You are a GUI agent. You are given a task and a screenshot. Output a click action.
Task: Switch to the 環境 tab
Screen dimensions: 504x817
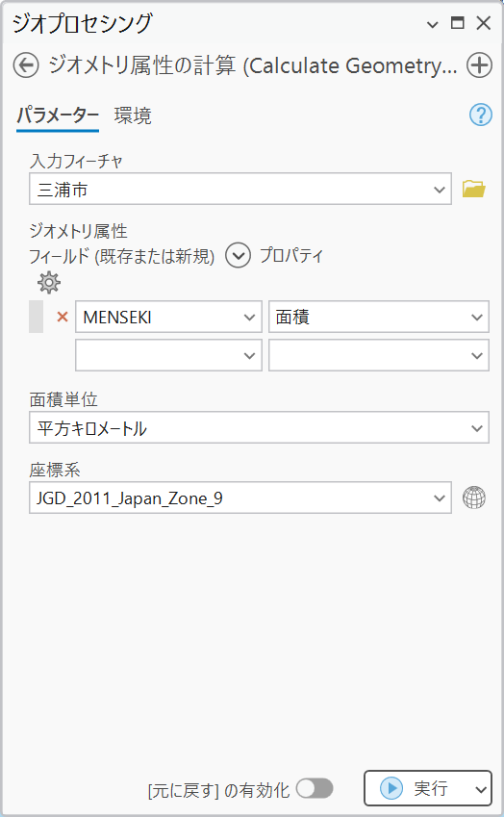[x=133, y=115]
